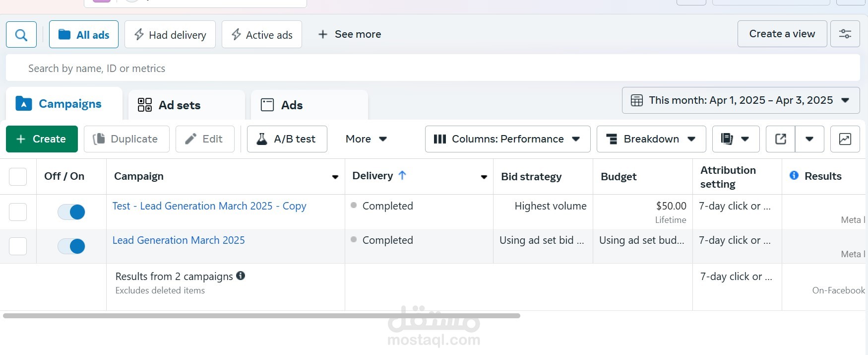Click Completed status in Lead Generation March 2025 row
This screenshot has height=355, width=868.
tap(387, 240)
